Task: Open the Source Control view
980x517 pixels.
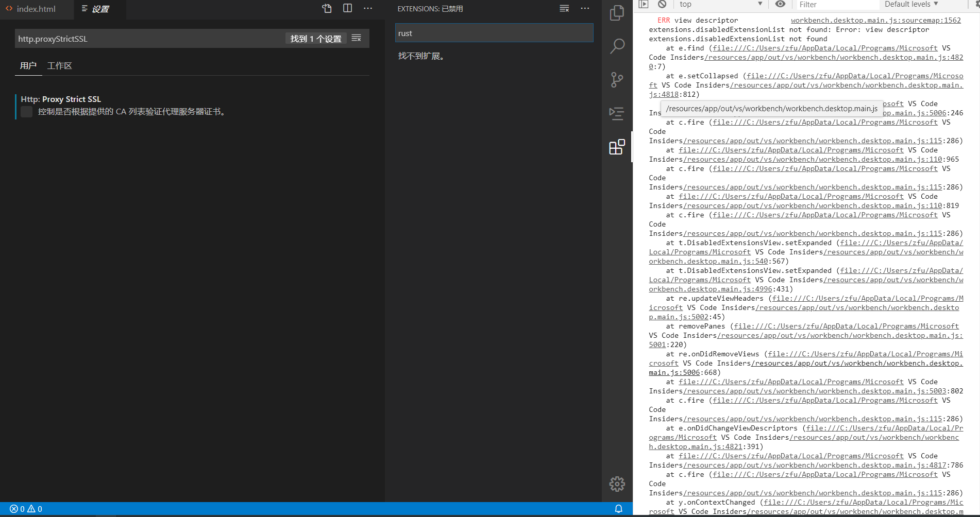Action: 617,80
